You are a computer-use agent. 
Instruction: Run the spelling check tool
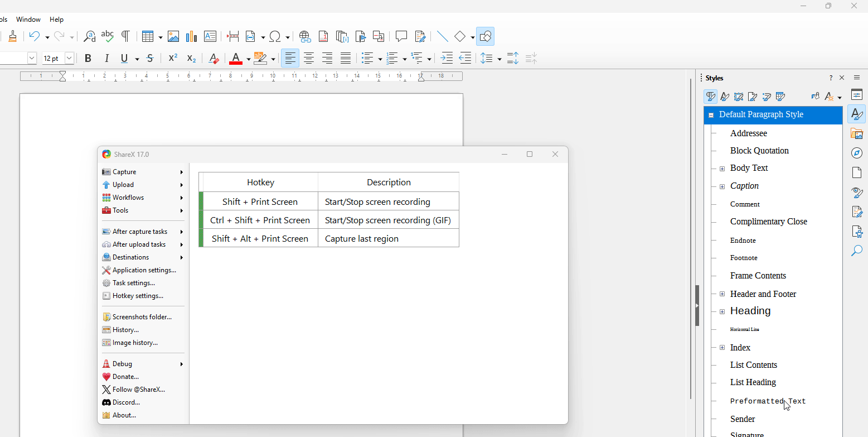(107, 37)
